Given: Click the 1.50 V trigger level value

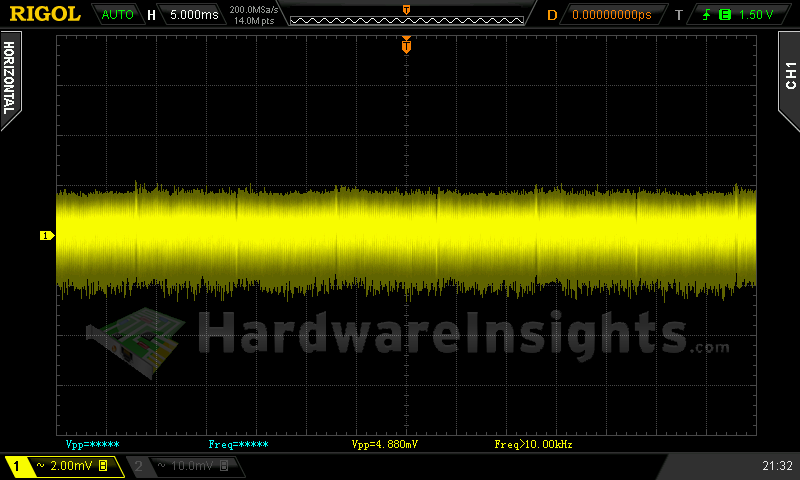Looking at the screenshot, I should [x=756, y=15].
